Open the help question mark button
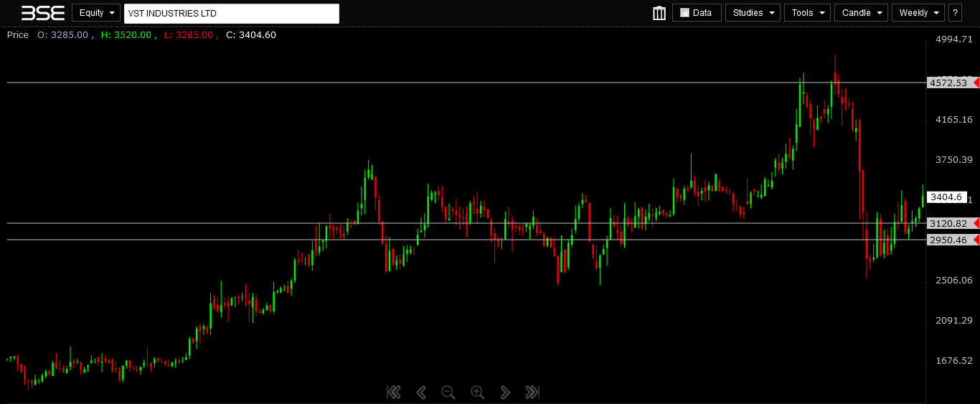980x404 pixels. coord(955,13)
